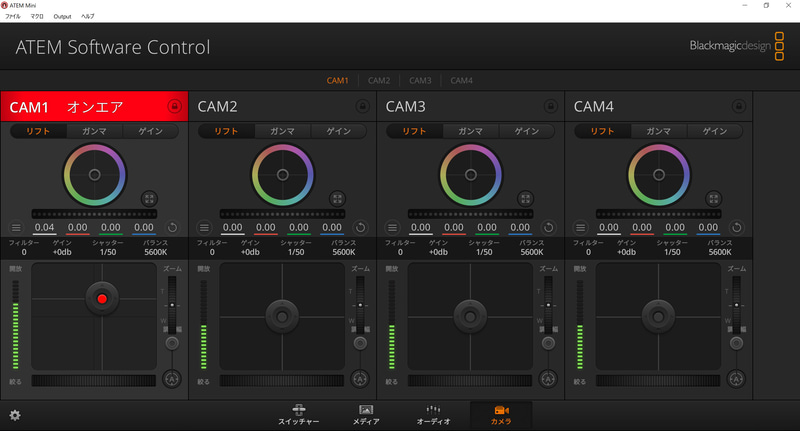Select リフト mode for CAM4
Image resolution: width=800 pixels, height=431 pixels.
[x=603, y=131]
